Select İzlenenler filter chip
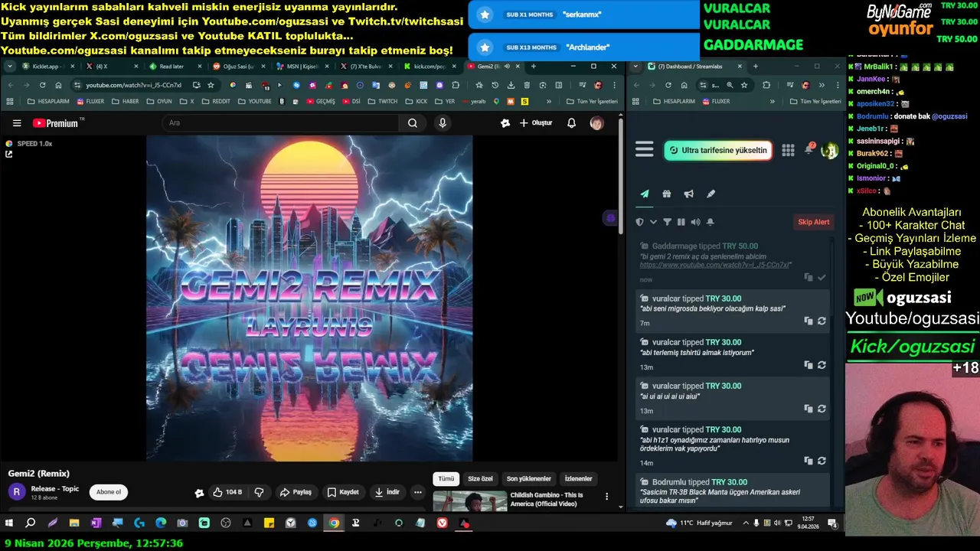This screenshot has height=551, width=980. coord(579,479)
